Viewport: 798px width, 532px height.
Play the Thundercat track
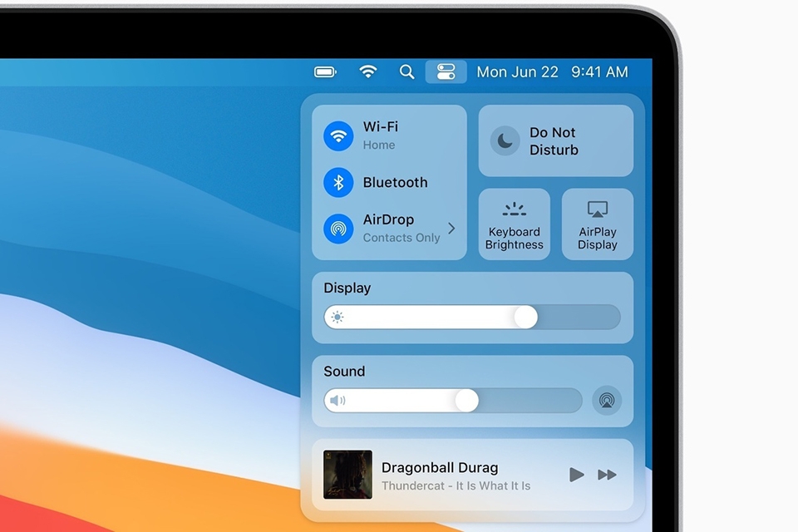click(576, 474)
